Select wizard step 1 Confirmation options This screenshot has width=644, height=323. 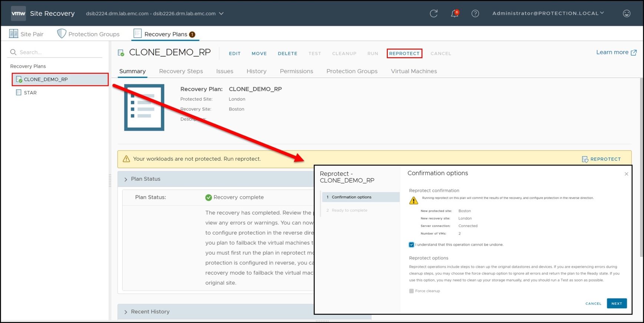tap(361, 197)
